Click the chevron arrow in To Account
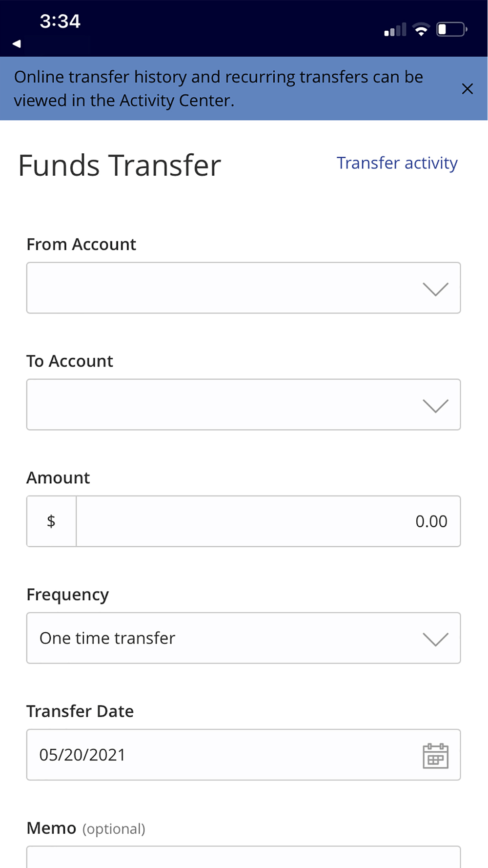The image size is (488, 868). tap(435, 406)
